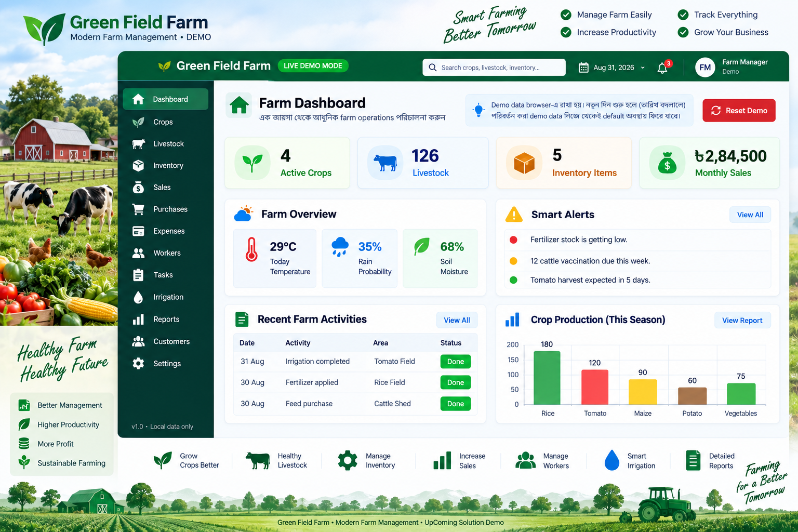Click the Expenses card sidebar icon
The width and height of the screenshot is (798, 532).
[138, 231]
